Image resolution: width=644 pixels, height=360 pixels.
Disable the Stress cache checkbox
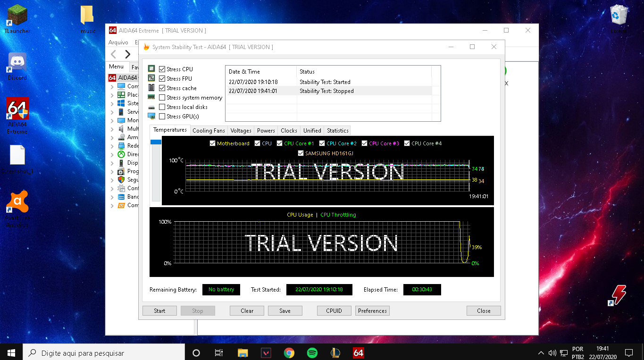coord(162,88)
